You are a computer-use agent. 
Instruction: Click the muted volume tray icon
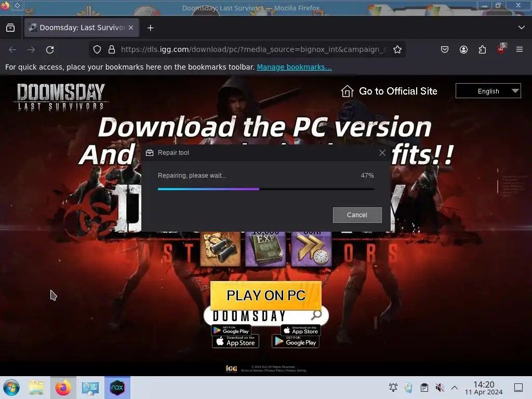pyautogui.click(x=440, y=388)
